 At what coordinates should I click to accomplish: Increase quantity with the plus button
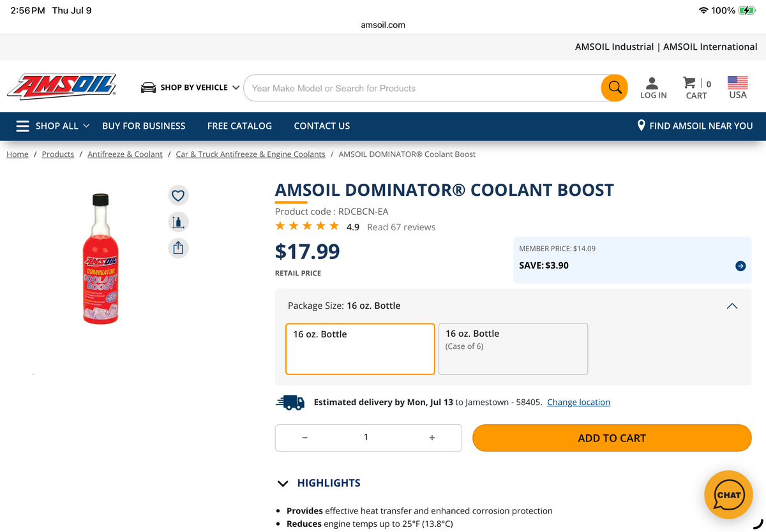coord(432,438)
